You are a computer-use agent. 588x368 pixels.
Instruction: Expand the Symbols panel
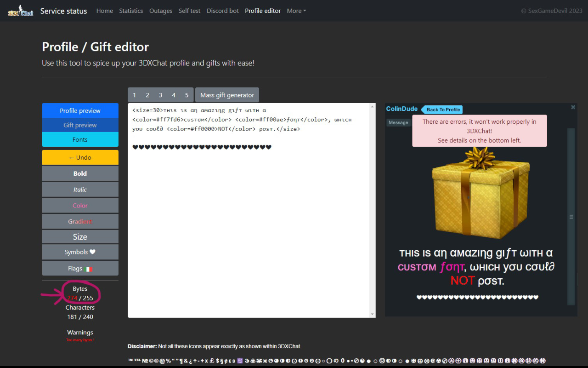tap(80, 252)
